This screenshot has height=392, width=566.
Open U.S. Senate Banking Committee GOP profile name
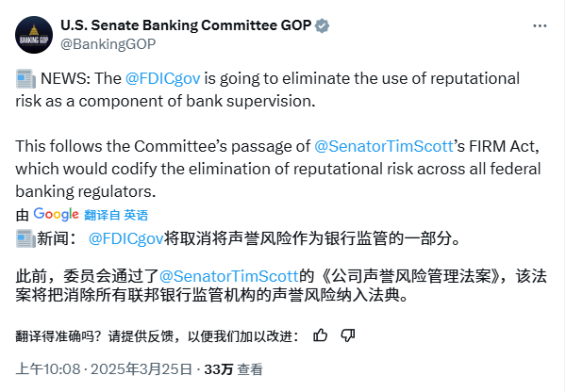186,25
